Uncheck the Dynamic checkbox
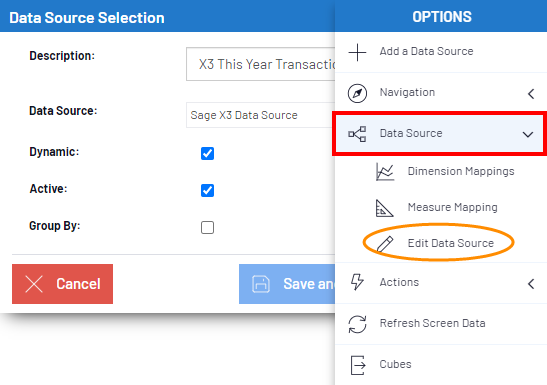Viewport: 547px width, 385px height. tap(208, 153)
